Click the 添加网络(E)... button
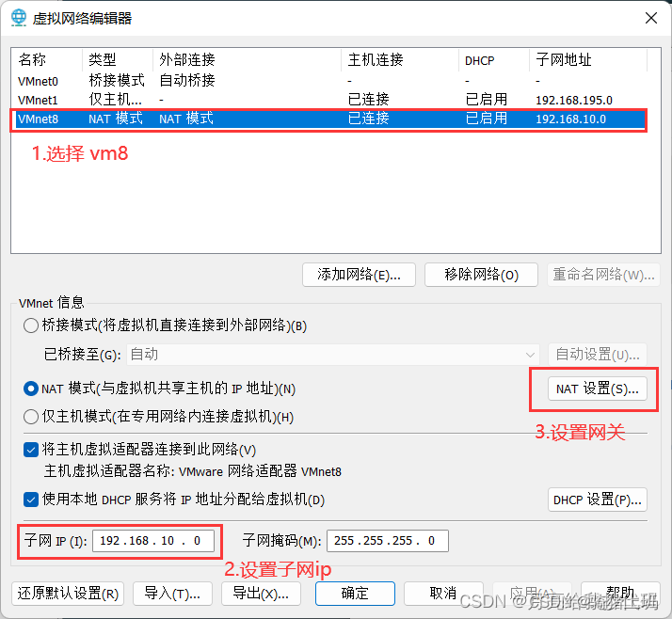 pyautogui.click(x=359, y=275)
